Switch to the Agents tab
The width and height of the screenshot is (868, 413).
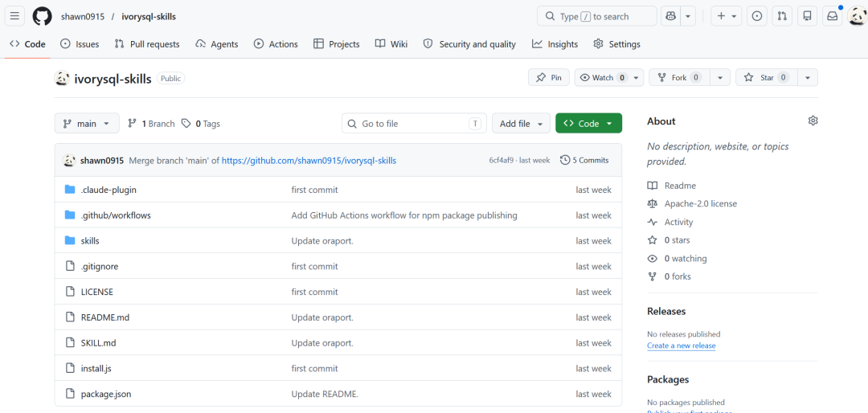click(x=217, y=44)
